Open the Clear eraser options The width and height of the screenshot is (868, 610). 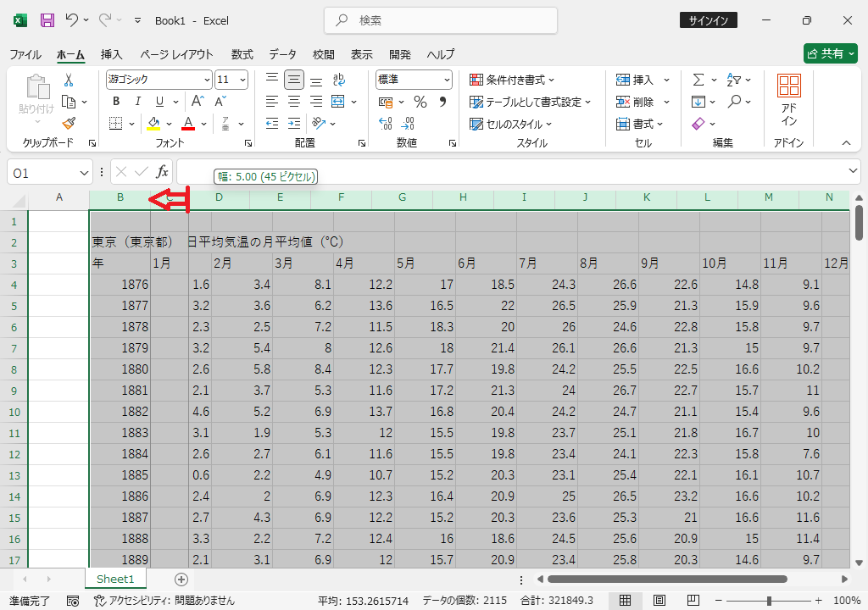[x=698, y=124]
